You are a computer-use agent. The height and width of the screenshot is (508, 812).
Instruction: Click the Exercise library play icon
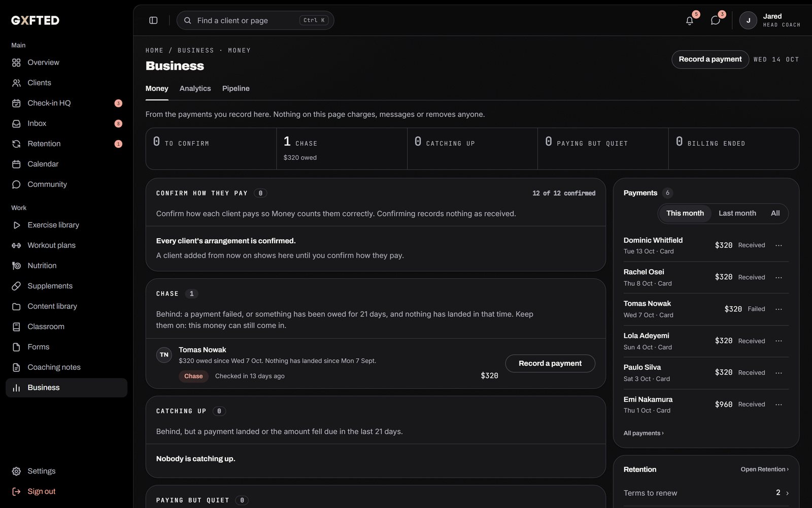(x=16, y=225)
